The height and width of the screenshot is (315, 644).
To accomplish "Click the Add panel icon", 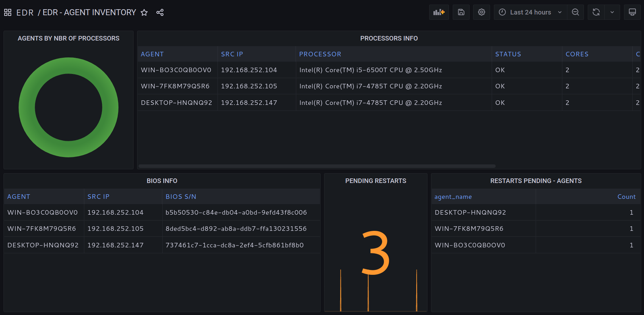I will (x=439, y=12).
